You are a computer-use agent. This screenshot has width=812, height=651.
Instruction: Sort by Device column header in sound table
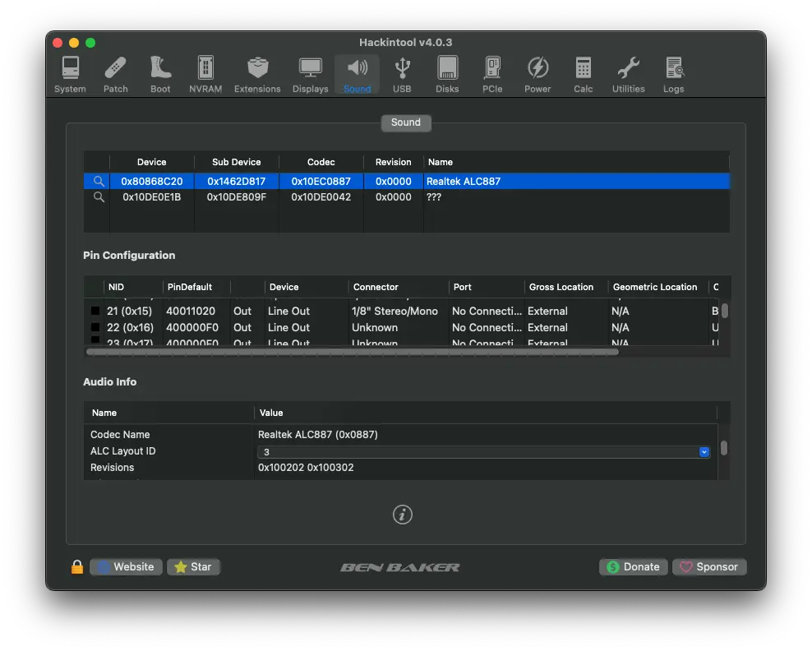[152, 162]
